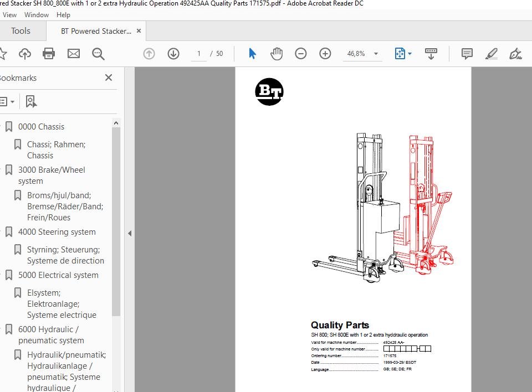Open the Hydraulik/pneumatik bookmark
Image resolution: width=532 pixels, height=392 pixels.
pyautogui.click(x=66, y=372)
